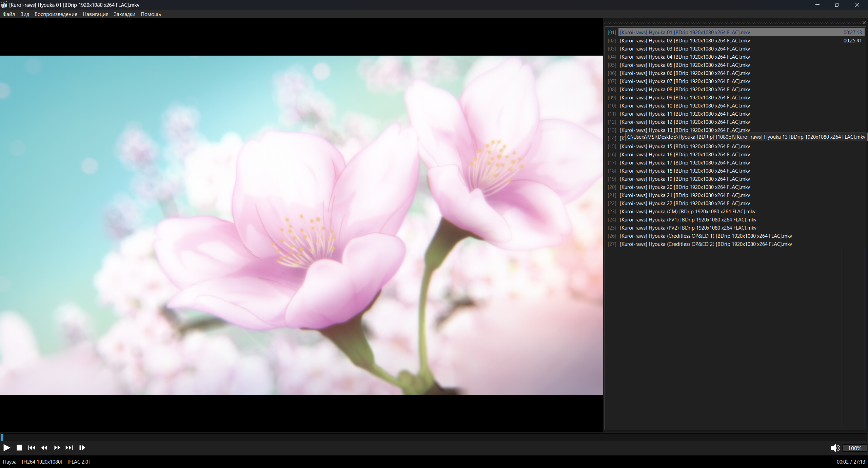
Task: Open the Навигация menu
Action: [x=96, y=14]
